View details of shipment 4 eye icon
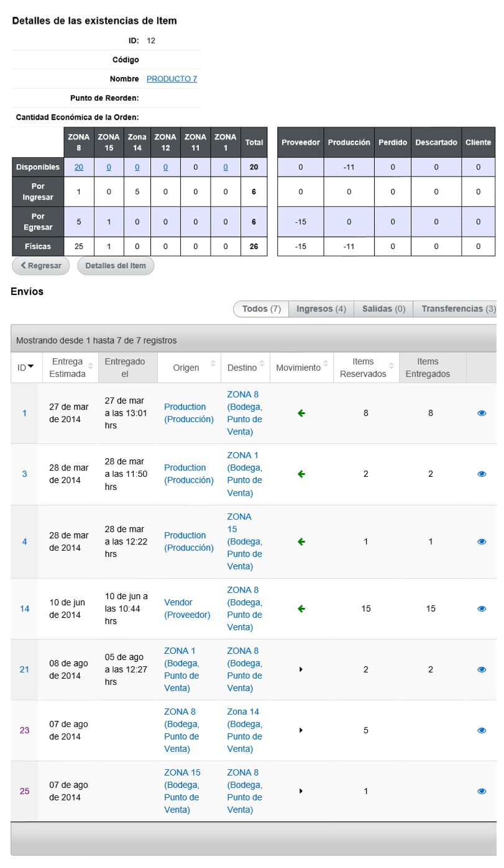 point(482,541)
